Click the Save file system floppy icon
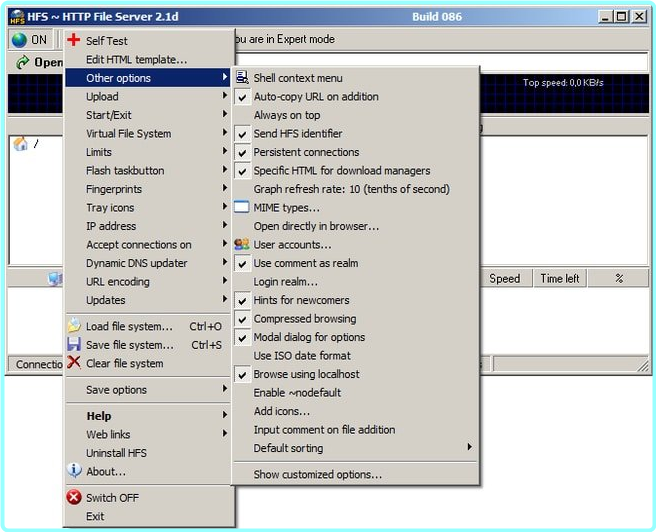 pyautogui.click(x=73, y=345)
